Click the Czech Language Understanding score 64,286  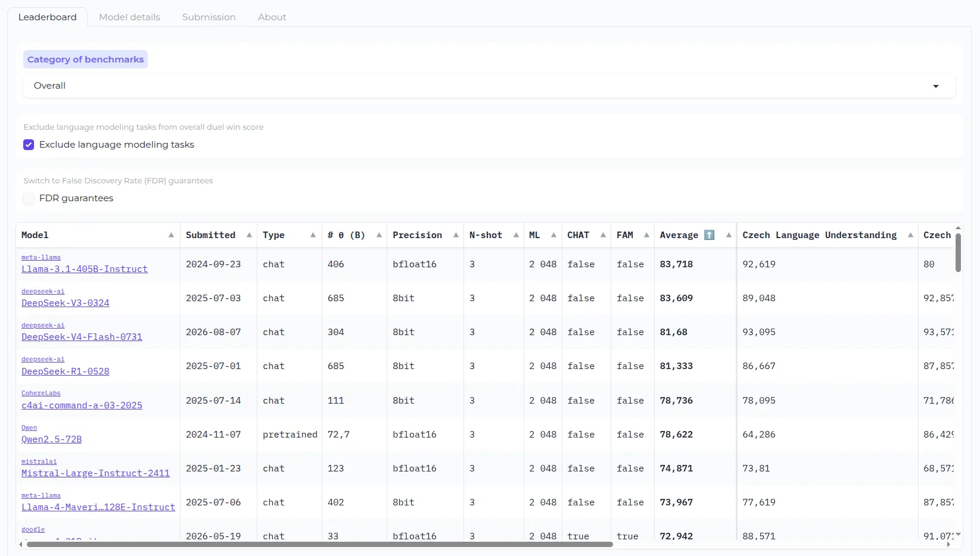tap(759, 435)
